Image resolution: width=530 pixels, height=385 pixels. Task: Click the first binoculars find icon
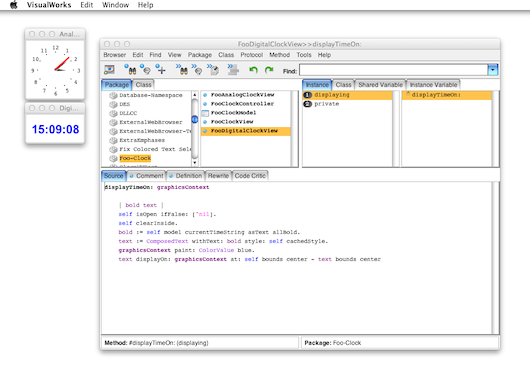[x=130, y=70]
